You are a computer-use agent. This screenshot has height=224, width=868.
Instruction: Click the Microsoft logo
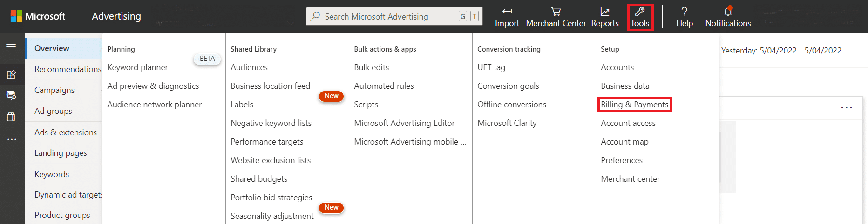point(17,16)
